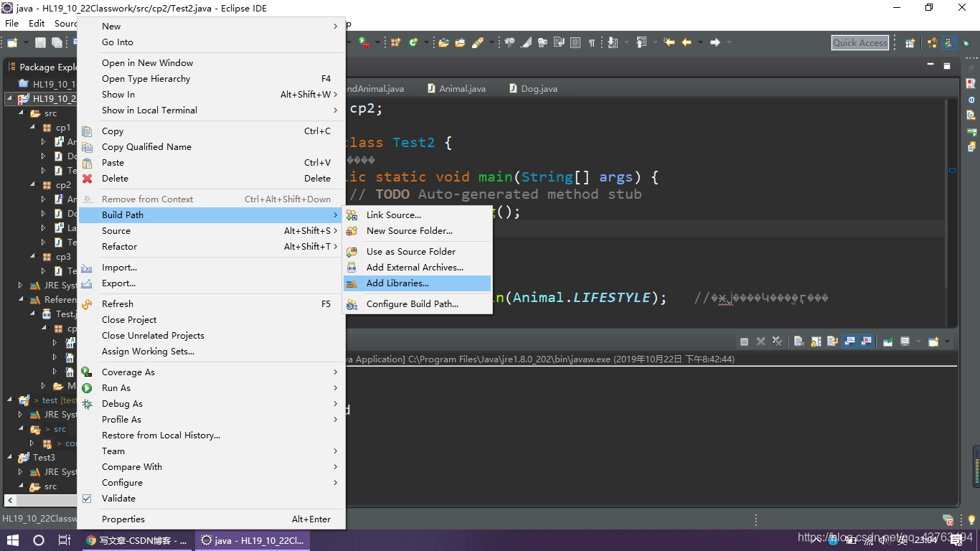Viewport: 980px width, 551px height.
Task: Collapse the HL19_10_22Classwork project node
Action: (x=9, y=99)
